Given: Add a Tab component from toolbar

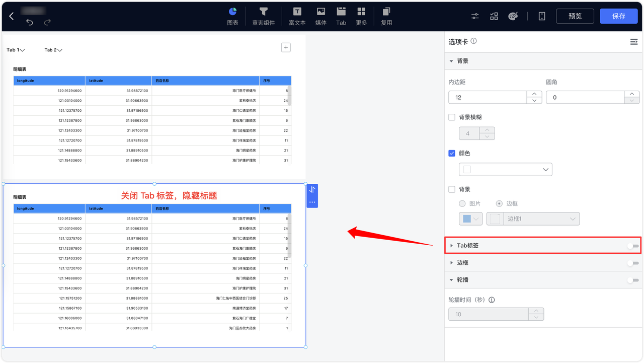Looking at the screenshot, I should pyautogui.click(x=341, y=16).
